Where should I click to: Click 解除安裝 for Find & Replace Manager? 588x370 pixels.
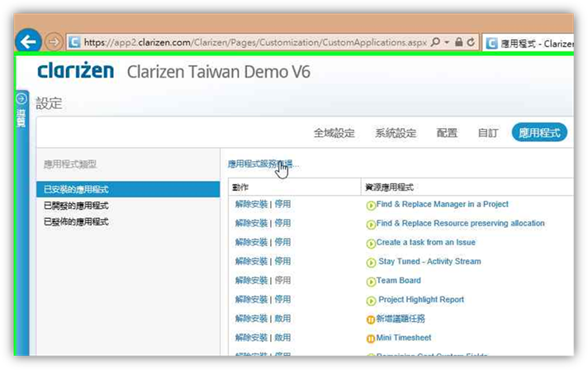click(251, 204)
